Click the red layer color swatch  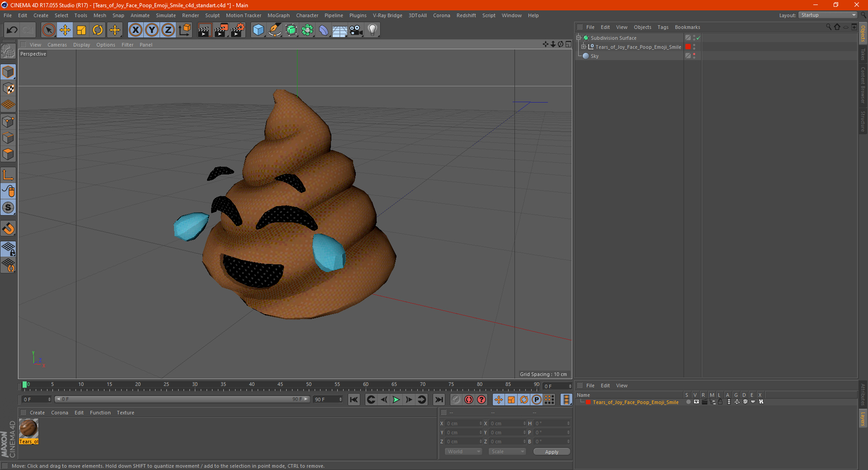coord(588,402)
